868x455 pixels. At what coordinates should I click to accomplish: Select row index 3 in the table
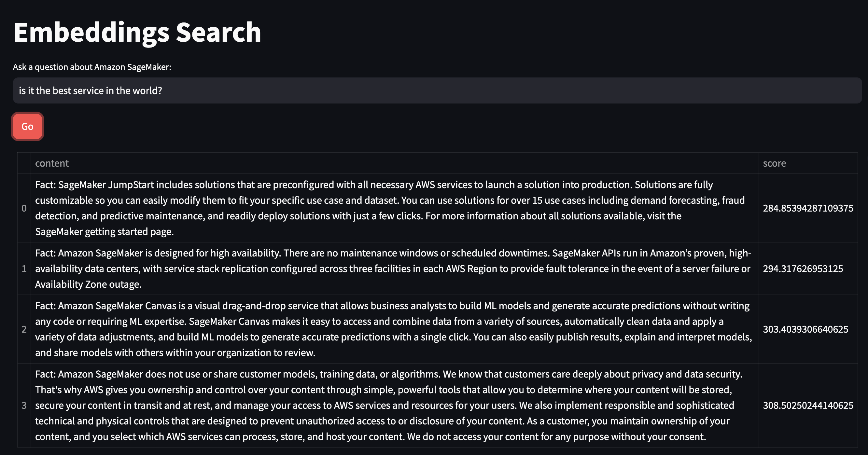(24, 405)
